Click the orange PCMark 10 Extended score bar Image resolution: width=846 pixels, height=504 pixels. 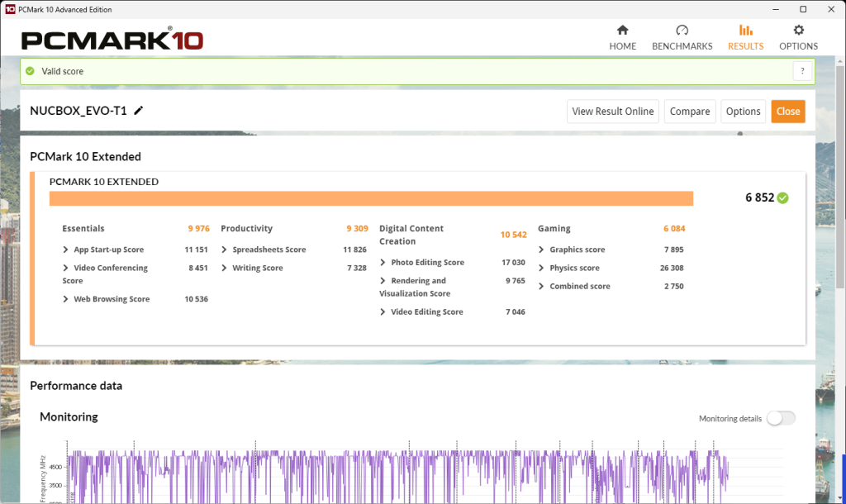pos(371,198)
